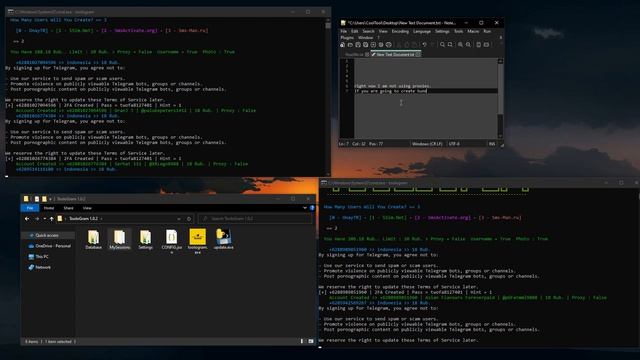This screenshot has width=640, height=360.
Task: Click the line 'right now I am not using proxies'
Action: [392, 86]
